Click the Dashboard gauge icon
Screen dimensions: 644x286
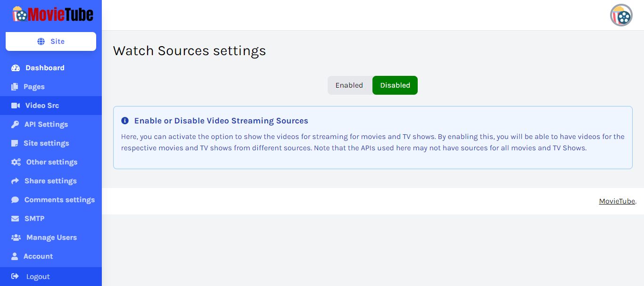pyautogui.click(x=16, y=68)
